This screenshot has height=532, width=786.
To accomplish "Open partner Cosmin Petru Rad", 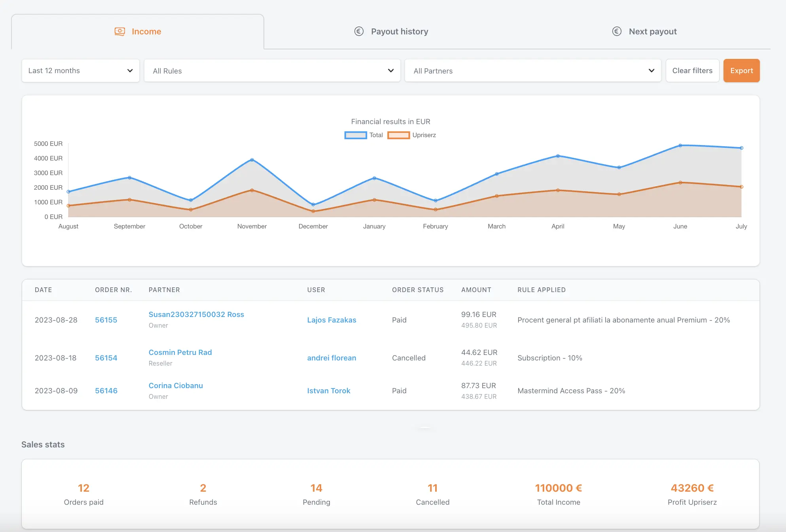I will click(x=180, y=352).
